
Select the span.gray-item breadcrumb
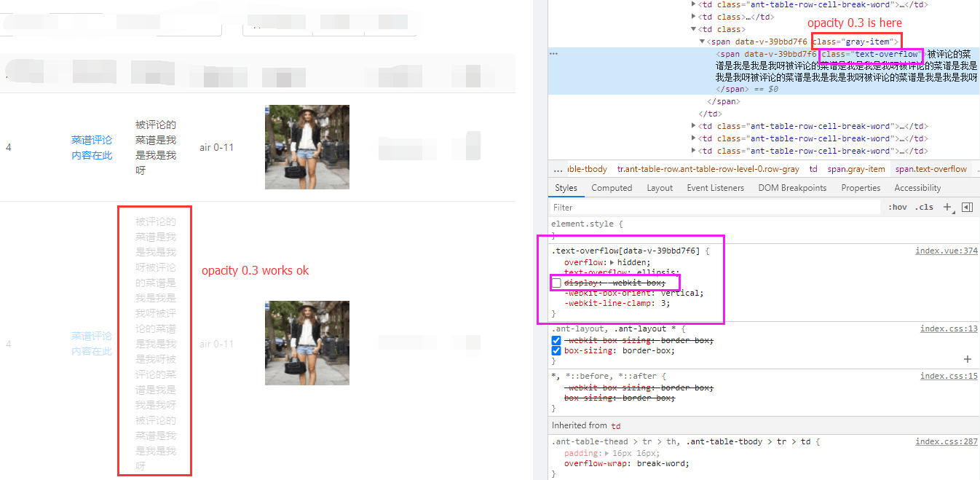coord(857,169)
